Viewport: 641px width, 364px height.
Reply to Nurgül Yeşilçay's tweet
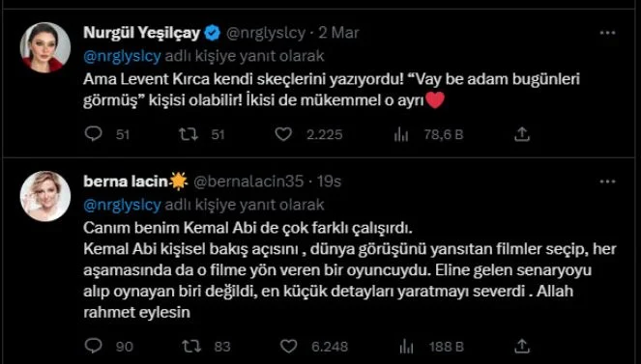coord(93,134)
